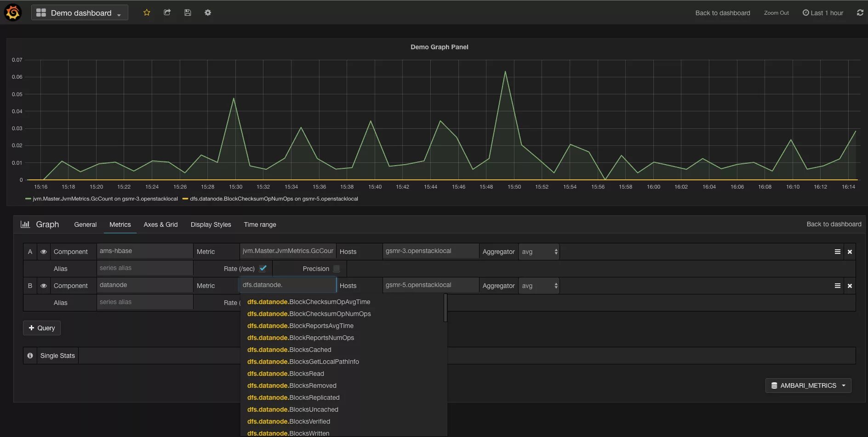Select dfs.datanode.BlocksRemoved suggestion
Image resolution: width=868 pixels, height=437 pixels.
coord(291,385)
